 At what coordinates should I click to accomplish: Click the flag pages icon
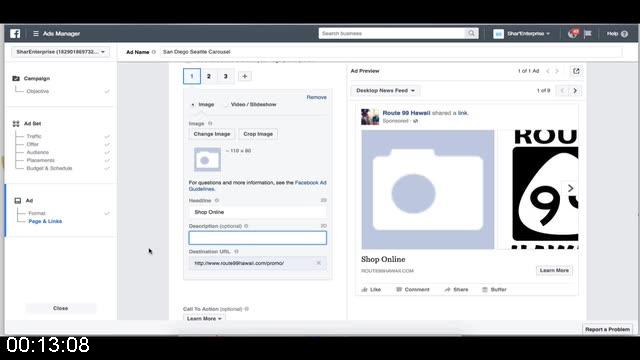[588, 33]
